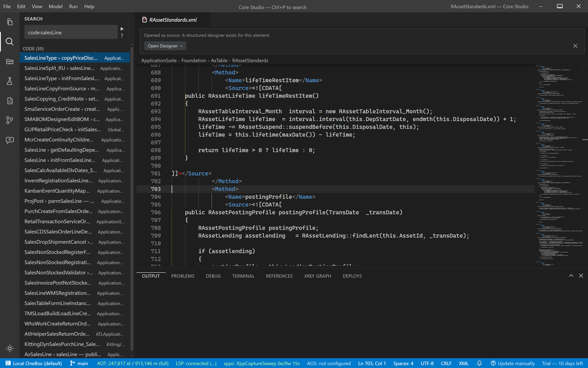Run search with the play arrow
This screenshot has height=368, width=588.
[x=122, y=29]
